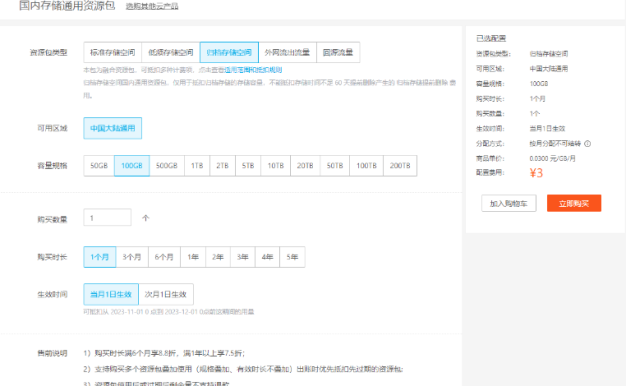
Task: Choose the 1TB capacity option
Action: pyautogui.click(x=197, y=166)
